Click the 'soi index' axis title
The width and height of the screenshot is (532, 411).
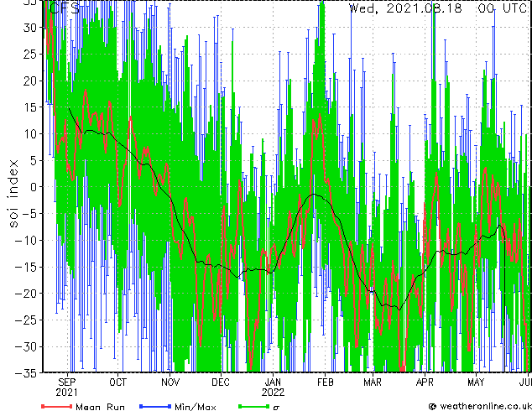coord(13,194)
